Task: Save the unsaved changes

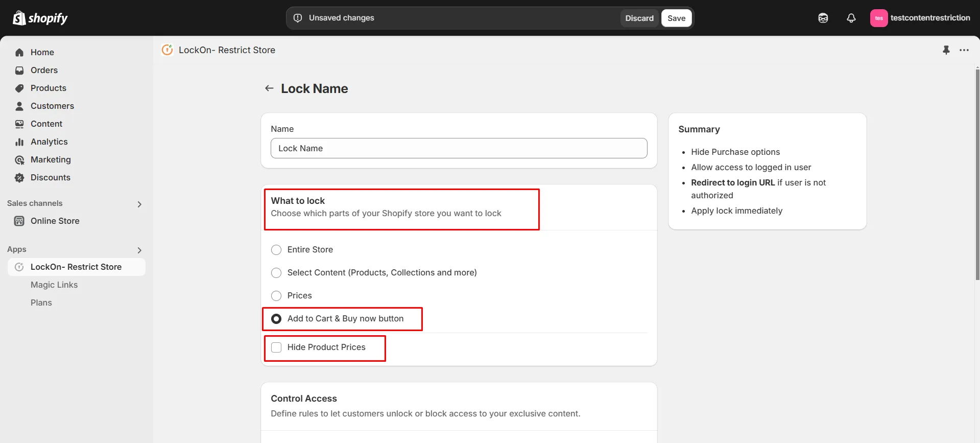Action: [x=677, y=18]
